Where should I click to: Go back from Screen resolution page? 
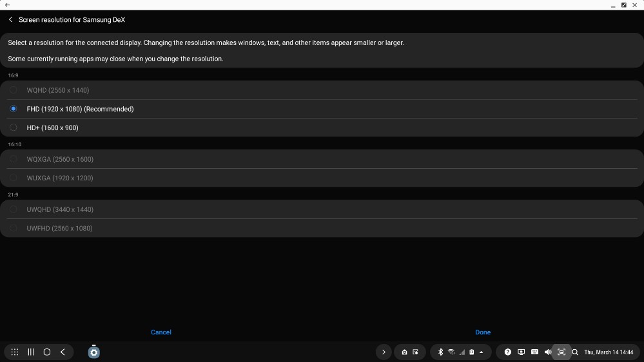11,20
